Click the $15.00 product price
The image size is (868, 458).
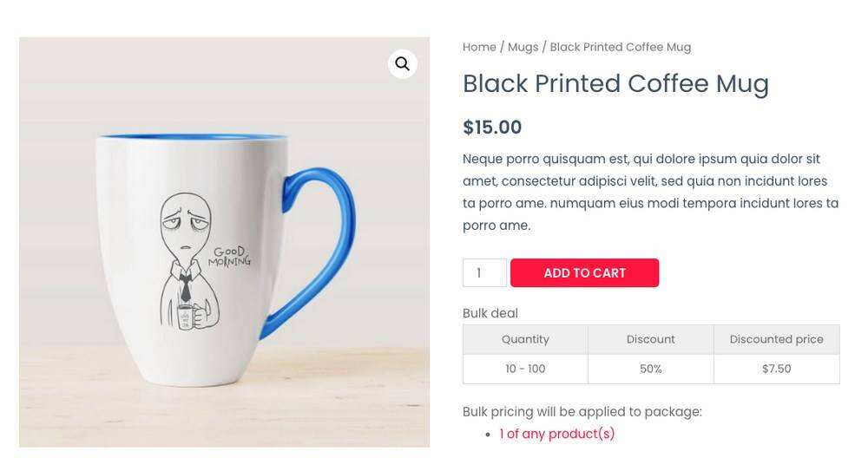(x=492, y=128)
